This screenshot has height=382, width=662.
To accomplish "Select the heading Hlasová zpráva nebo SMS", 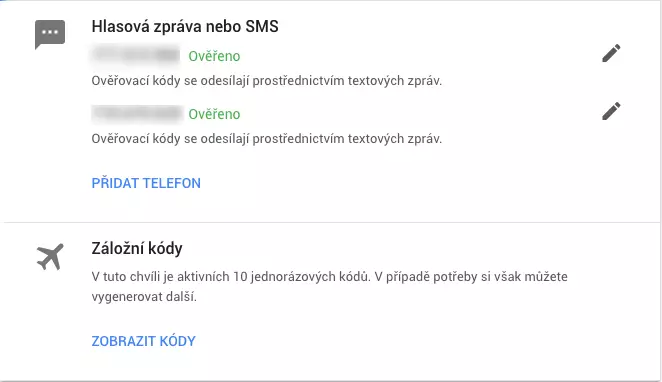I will tap(185, 27).
